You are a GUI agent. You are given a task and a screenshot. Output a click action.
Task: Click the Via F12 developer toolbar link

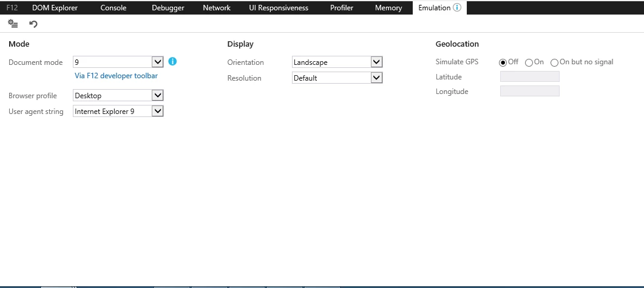[x=116, y=76]
